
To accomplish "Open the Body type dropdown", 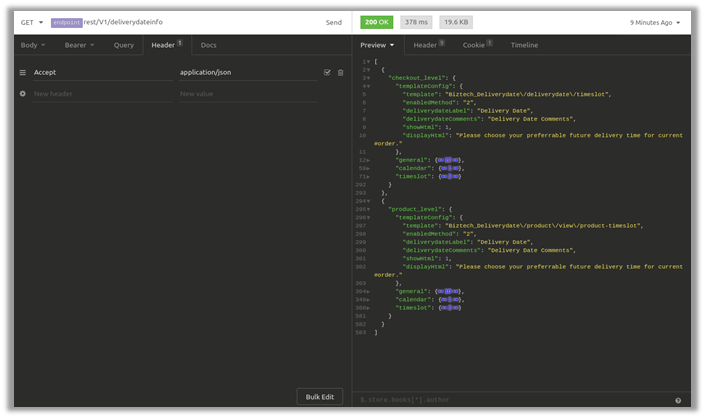I will tap(33, 45).
